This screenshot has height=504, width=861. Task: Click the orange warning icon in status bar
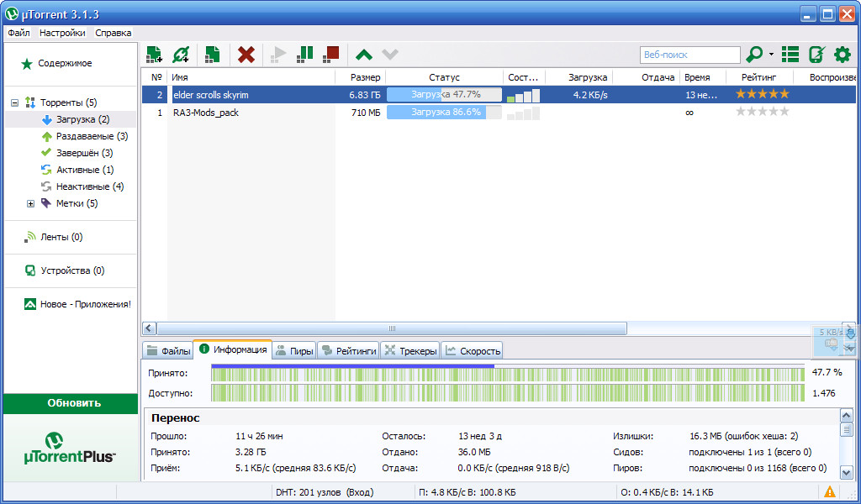coord(829,492)
